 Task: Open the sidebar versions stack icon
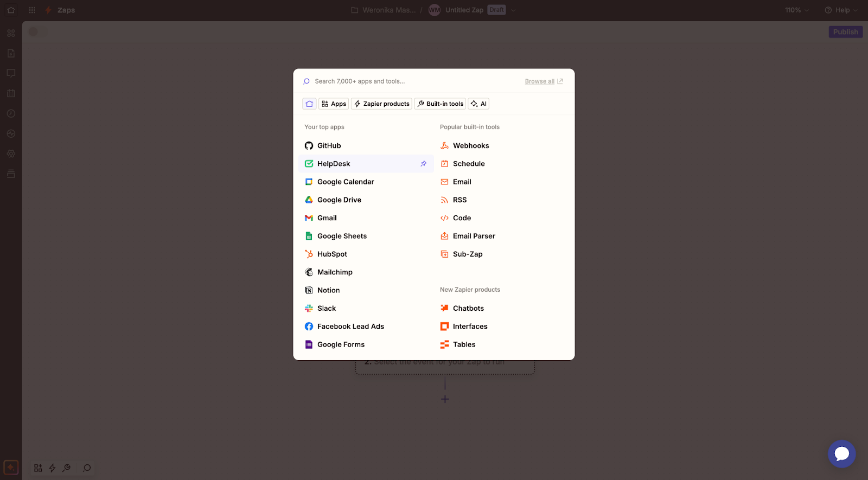coord(11,174)
